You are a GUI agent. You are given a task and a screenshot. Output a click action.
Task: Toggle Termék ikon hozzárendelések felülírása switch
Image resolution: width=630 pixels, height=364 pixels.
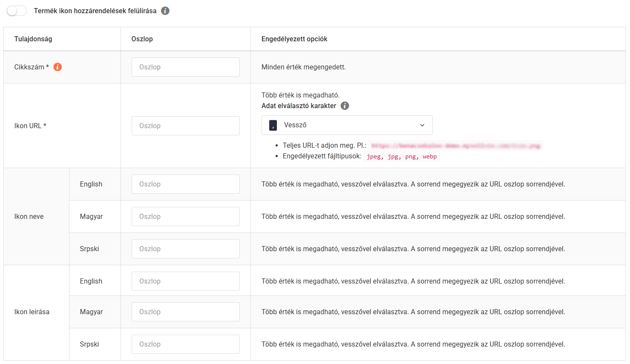click(x=17, y=11)
